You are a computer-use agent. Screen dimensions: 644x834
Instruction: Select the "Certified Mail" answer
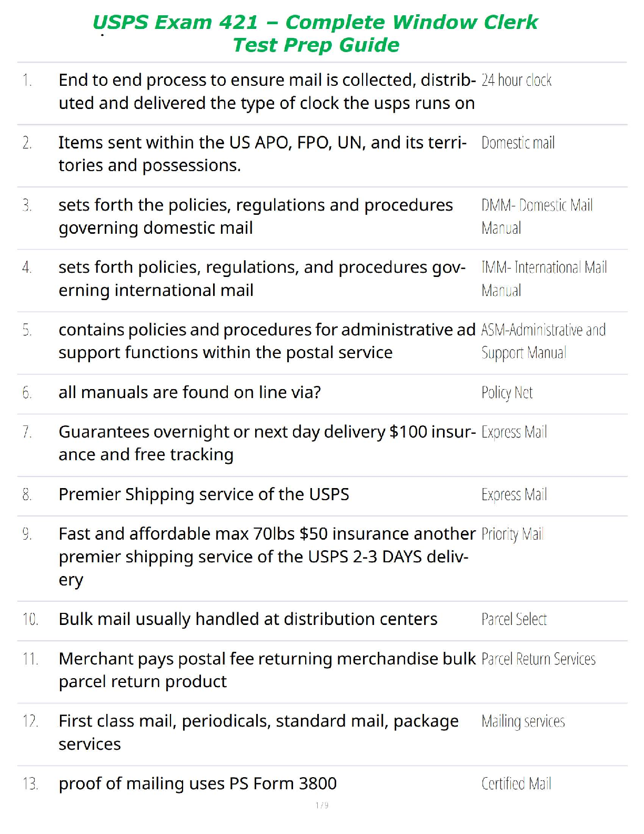[x=516, y=783]
